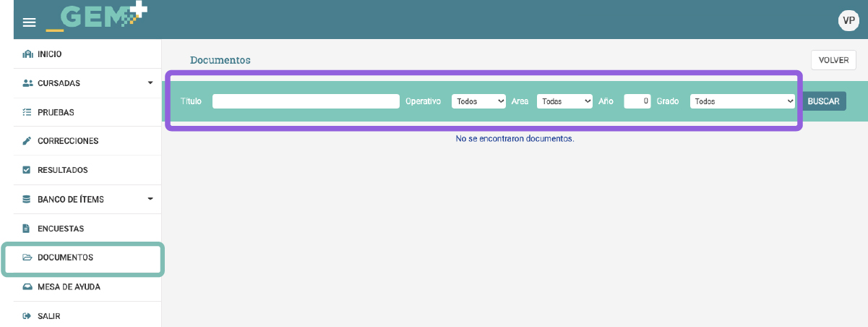Expand the Banco de Ítems arrow
Image resolution: width=868 pixels, height=327 pixels.
click(x=150, y=199)
